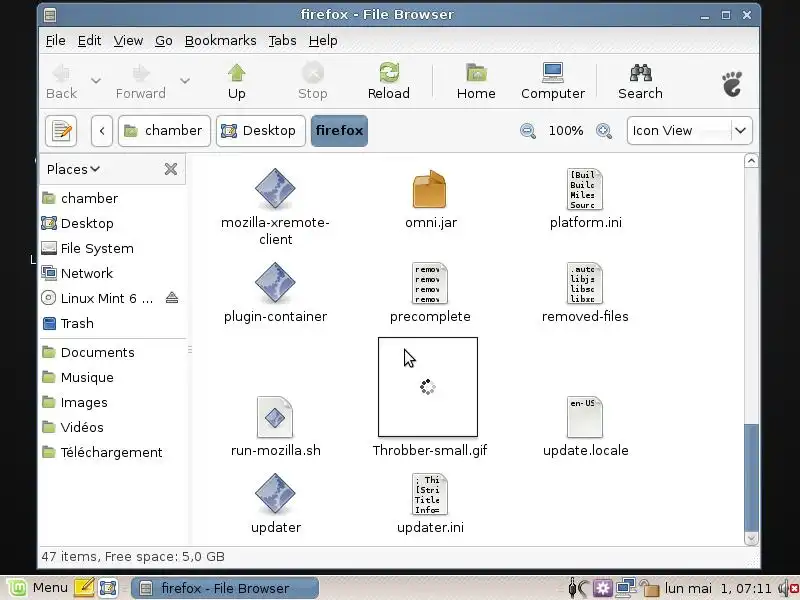Select firefox - File Browser taskbar entry
This screenshot has width=800, height=600.
[225, 588]
